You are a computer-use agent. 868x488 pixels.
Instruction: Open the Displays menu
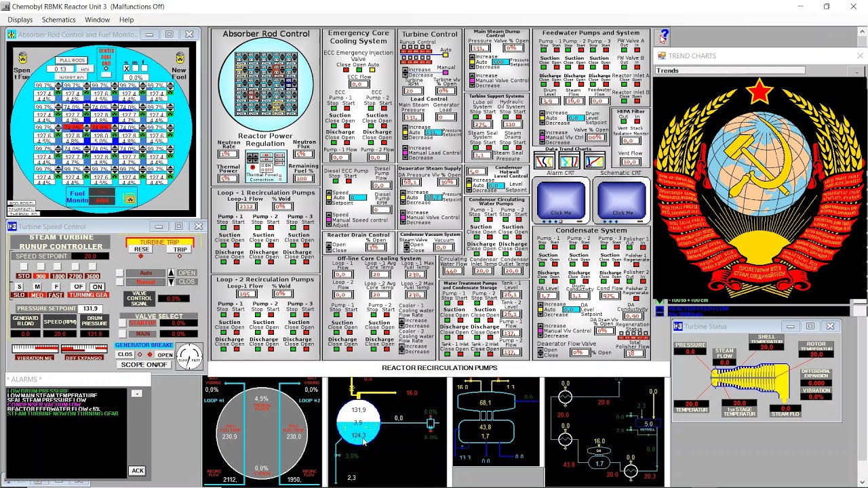tap(20, 20)
